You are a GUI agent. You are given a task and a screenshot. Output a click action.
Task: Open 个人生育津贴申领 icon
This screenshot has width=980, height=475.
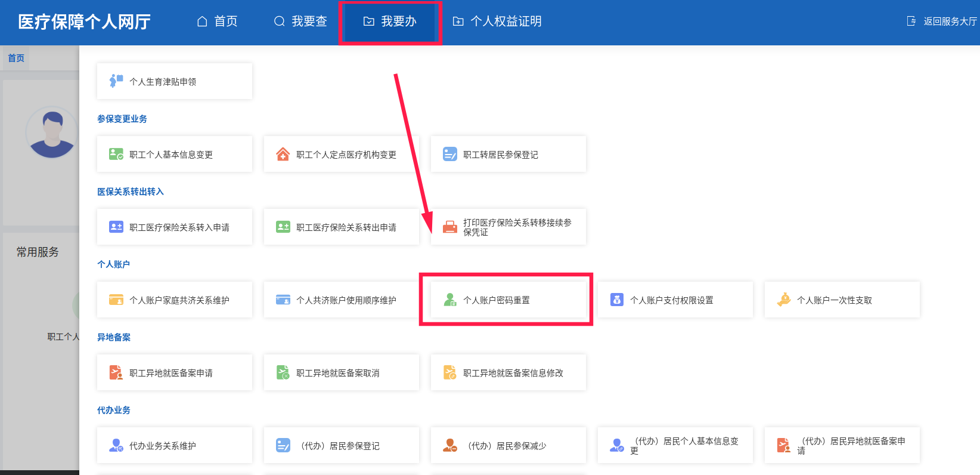click(116, 81)
